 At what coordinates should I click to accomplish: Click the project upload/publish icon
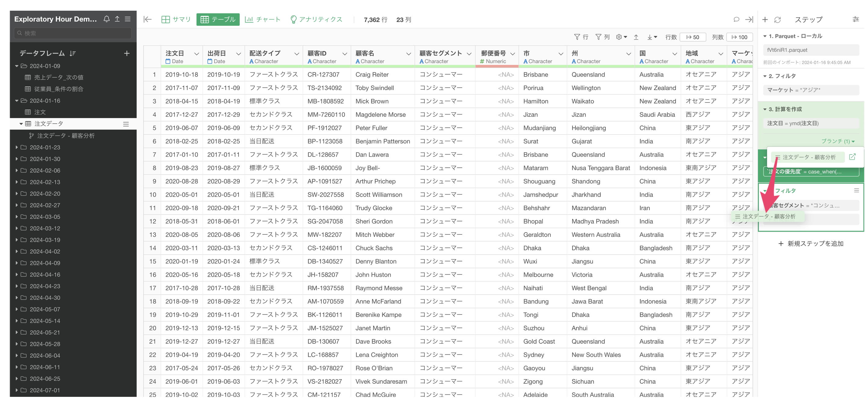click(117, 19)
